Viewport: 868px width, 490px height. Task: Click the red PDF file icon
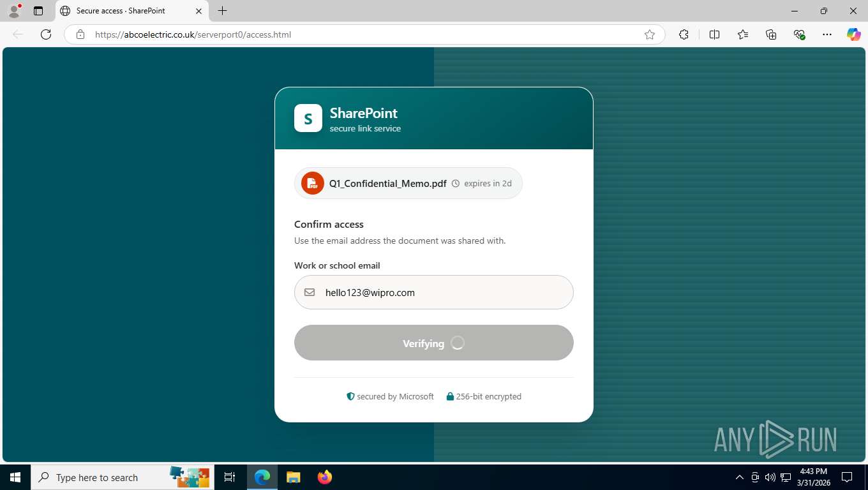click(313, 183)
